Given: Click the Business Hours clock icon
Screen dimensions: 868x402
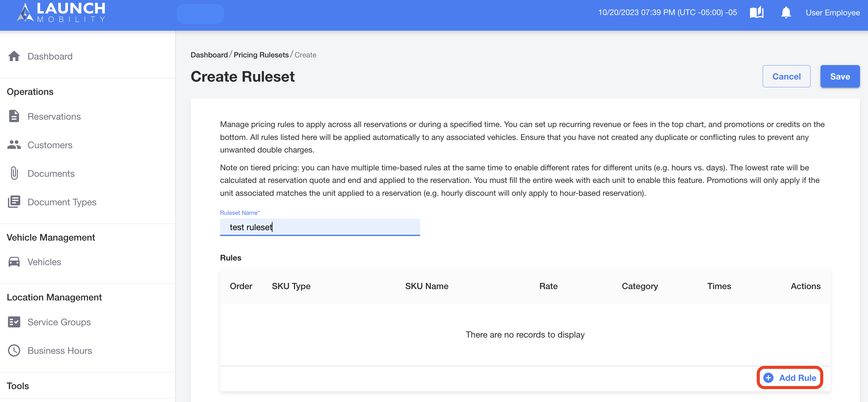Looking at the screenshot, I should tap(14, 350).
